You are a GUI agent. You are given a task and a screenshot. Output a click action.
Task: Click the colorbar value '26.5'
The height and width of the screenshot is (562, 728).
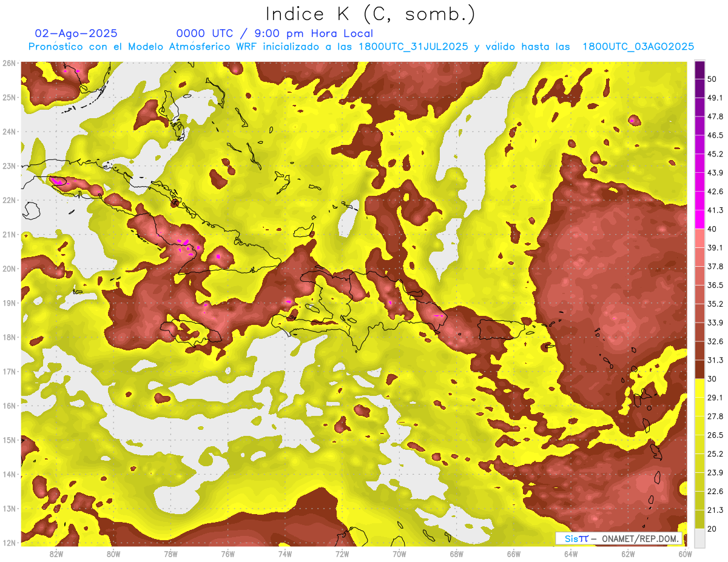point(715,435)
